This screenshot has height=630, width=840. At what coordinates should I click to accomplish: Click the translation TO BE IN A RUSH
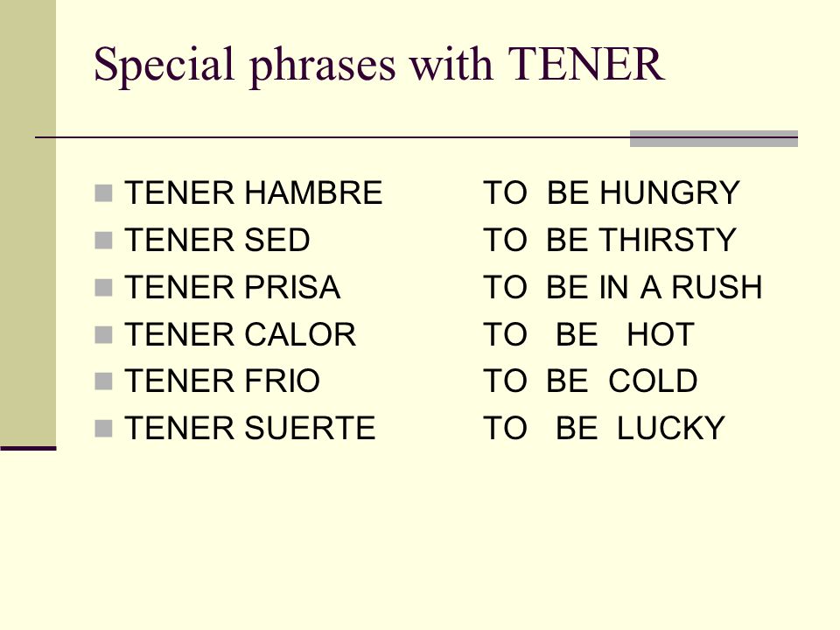622,287
